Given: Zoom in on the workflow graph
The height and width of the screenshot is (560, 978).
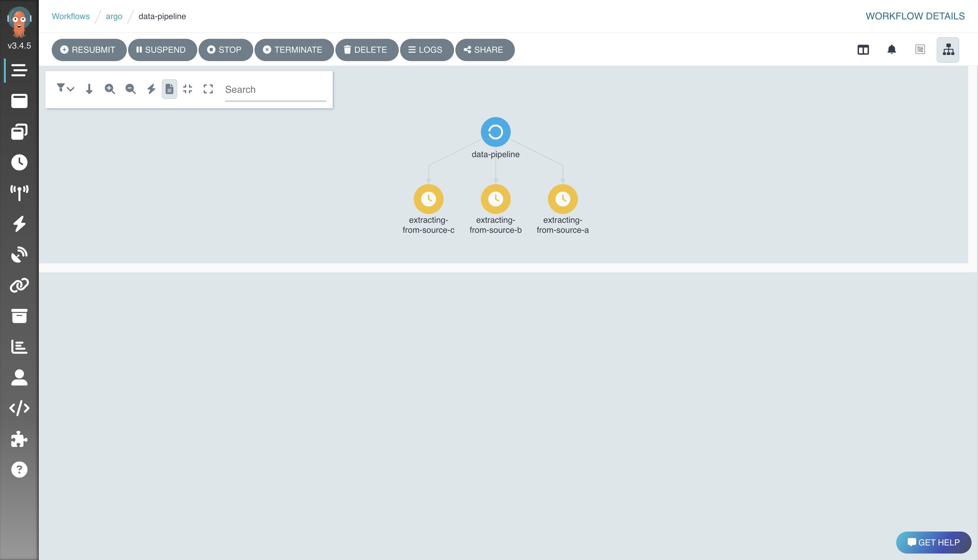Looking at the screenshot, I should (x=110, y=89).
